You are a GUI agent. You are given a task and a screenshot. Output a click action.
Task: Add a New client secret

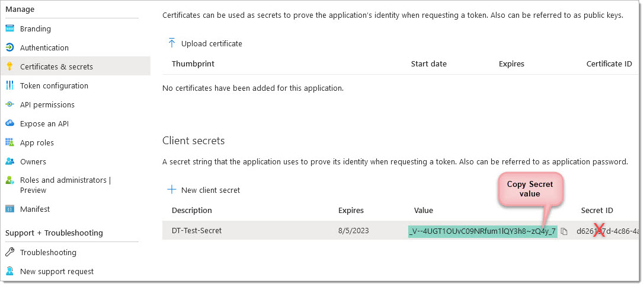204,190
